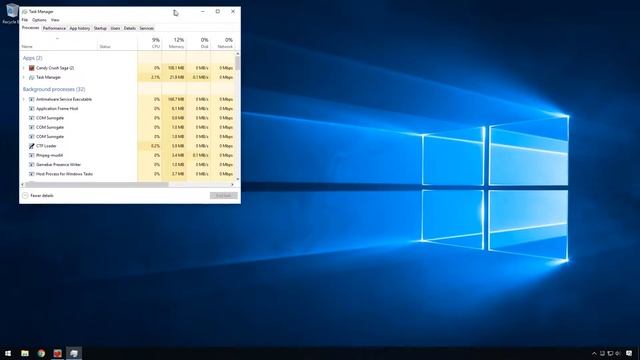Switch to the Services tab
The width and height of the screenshot is (640, 360).
[147, 28]
